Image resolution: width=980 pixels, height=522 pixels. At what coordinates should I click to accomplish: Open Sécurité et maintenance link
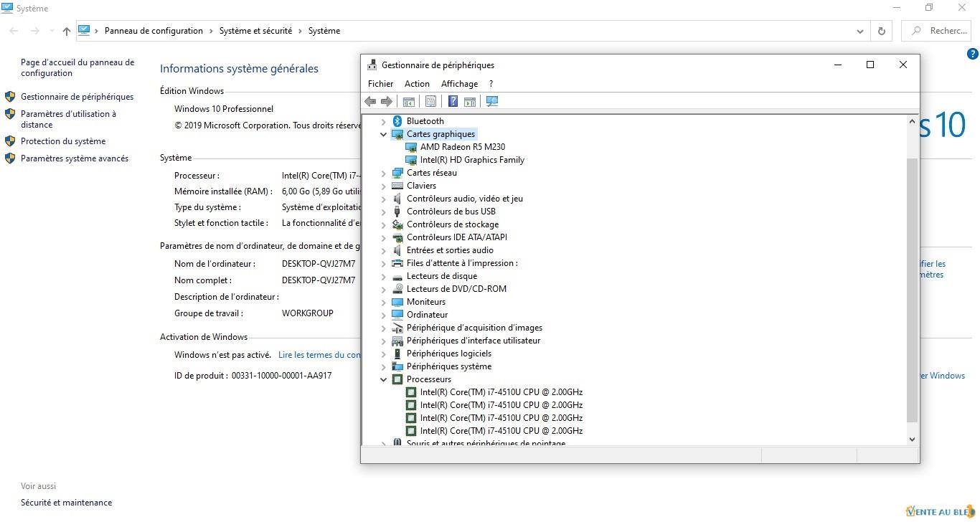[x=66, y=503]
